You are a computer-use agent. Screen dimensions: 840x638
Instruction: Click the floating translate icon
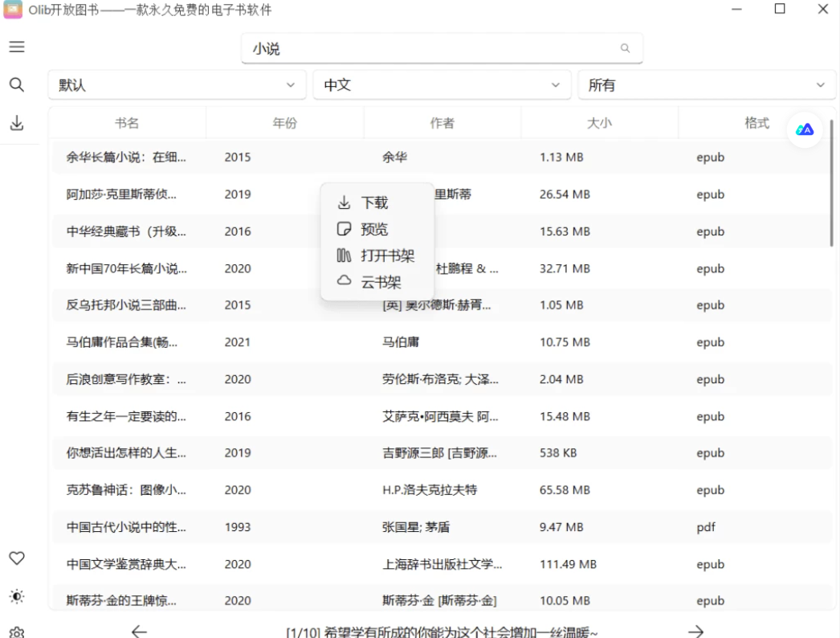pos(805,129)
